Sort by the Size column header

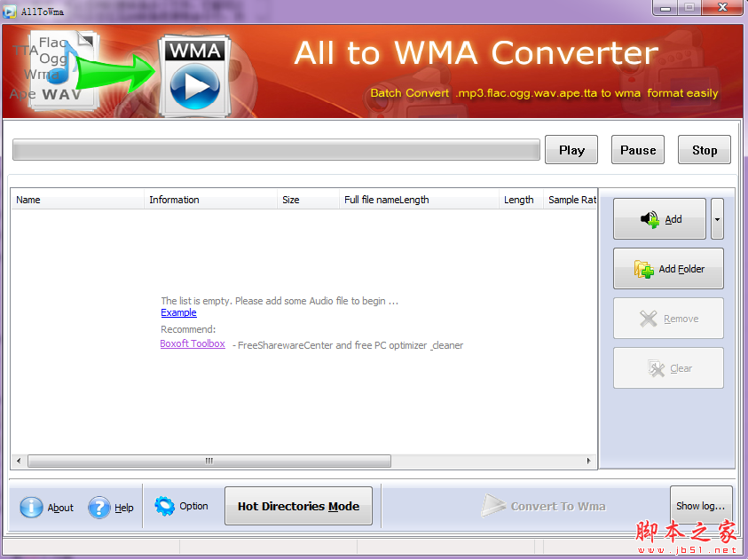coord(308,200)
